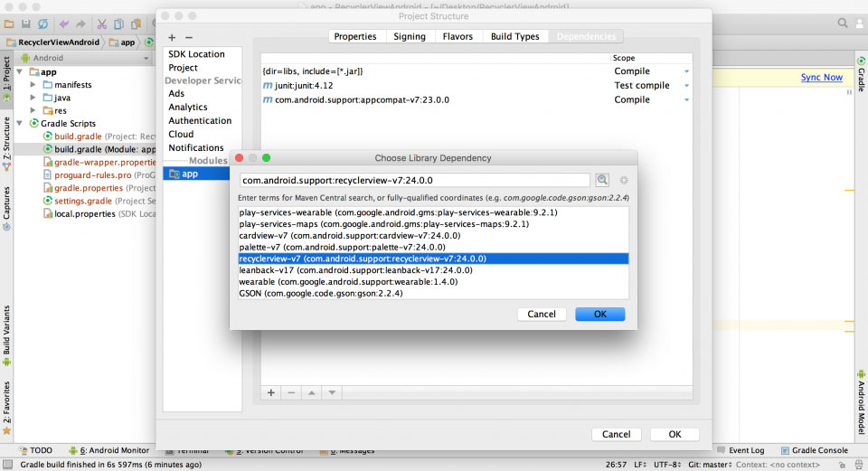Image resolution: width=868 pixels, height=471 pixels.
Task: Switch to the Signing tab
Action: click(410, 36)
